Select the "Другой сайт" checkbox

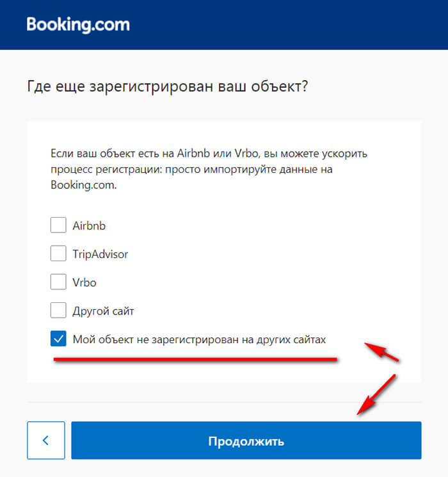point(58,311)
